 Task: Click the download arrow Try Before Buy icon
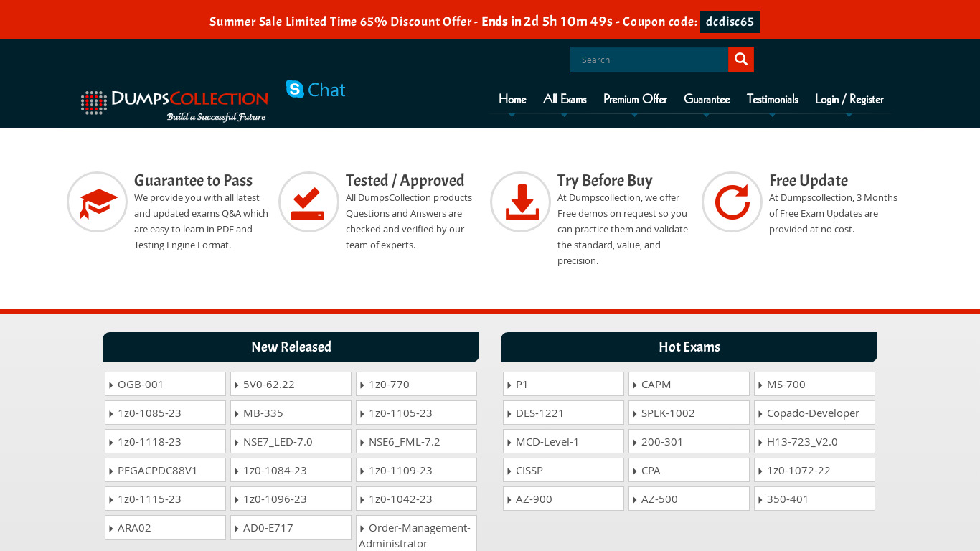click(x=521, y=202)
